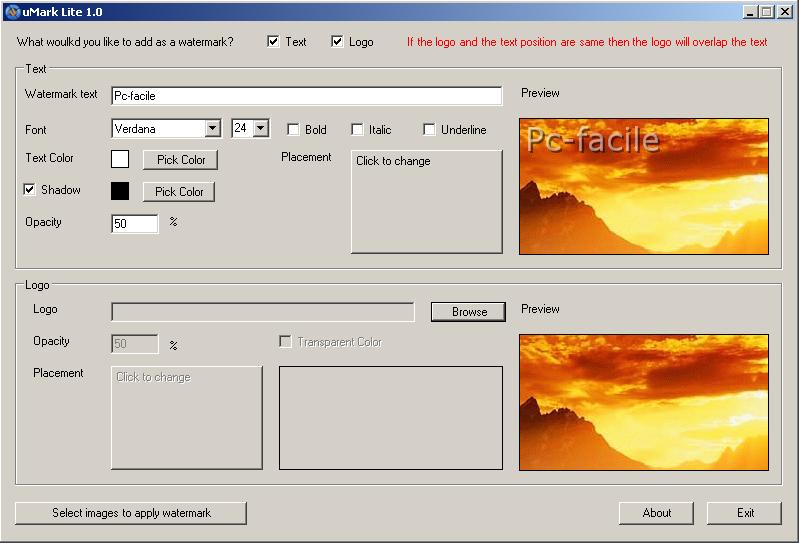The image size is (799, 543).
Task: Open the Verdana font dropdown
Action: [212, 128]
